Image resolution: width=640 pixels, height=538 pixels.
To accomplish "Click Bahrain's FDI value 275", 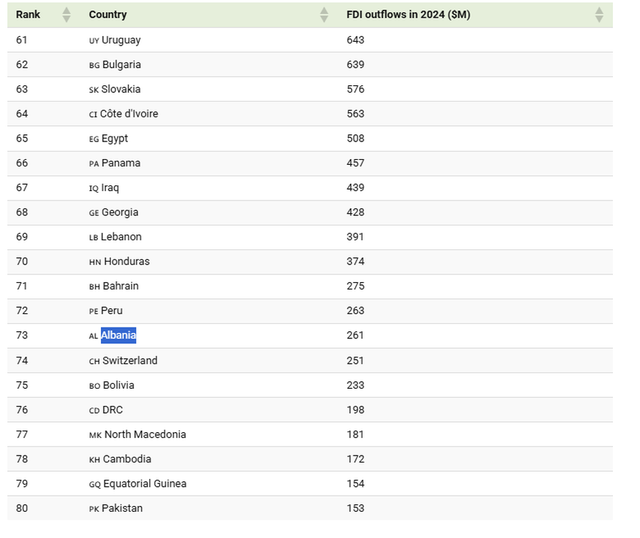I will pyautogui.click(x=355, y=286).
